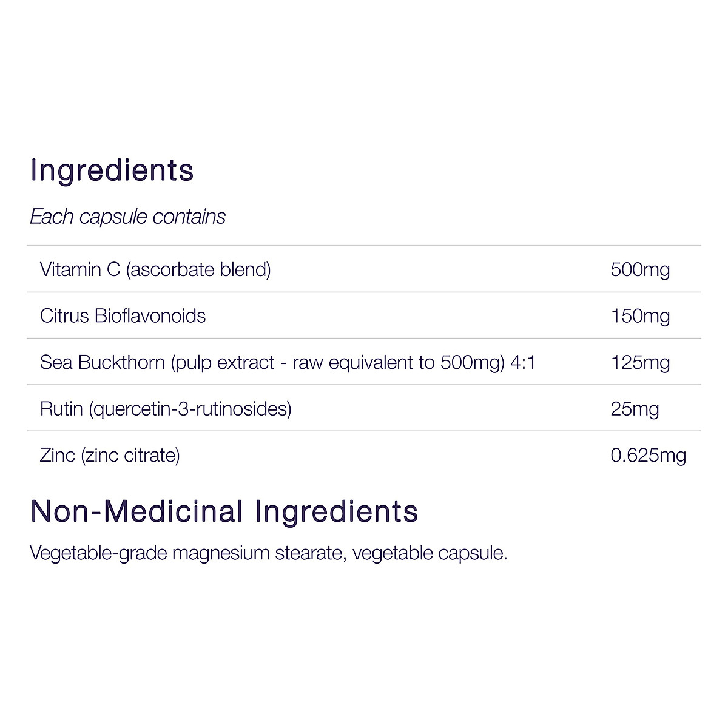Screen dimensions: 728x728
Task: Select the '(ascorbate blend)' parenthetical
Action: [x=198, y=269]
